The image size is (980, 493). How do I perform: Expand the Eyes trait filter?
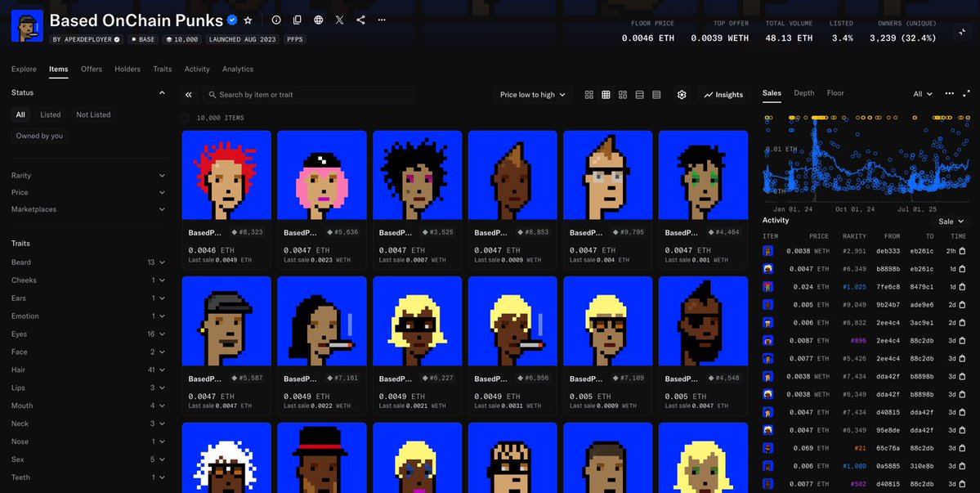pos(88,334)
